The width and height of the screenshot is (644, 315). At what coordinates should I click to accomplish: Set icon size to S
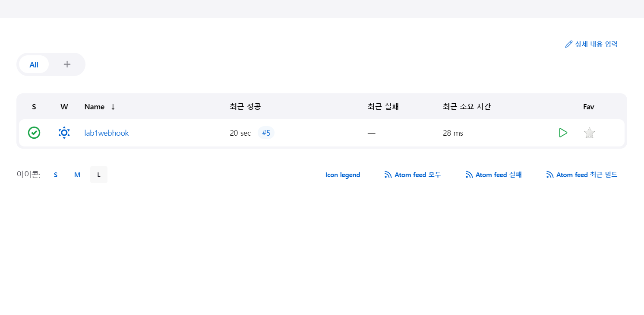coord(56,175)
